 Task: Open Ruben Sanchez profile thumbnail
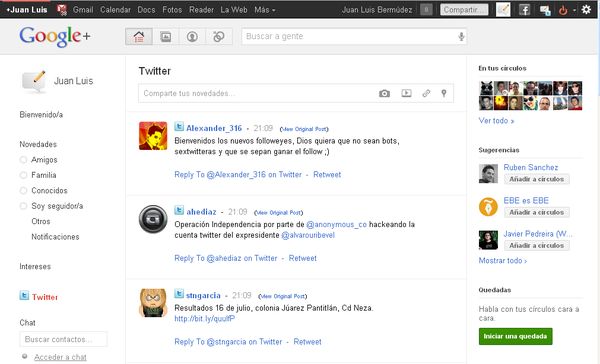click(488, 173)
